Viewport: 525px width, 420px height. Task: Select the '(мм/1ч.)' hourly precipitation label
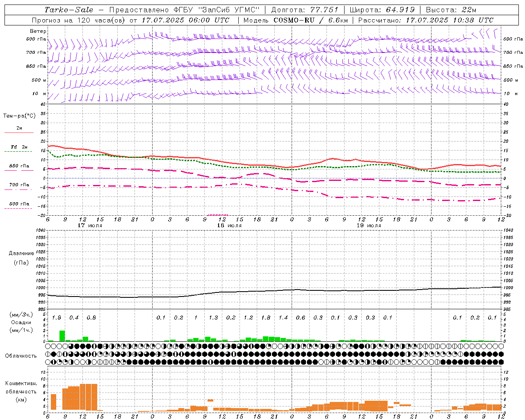click(x=21, y=330)
